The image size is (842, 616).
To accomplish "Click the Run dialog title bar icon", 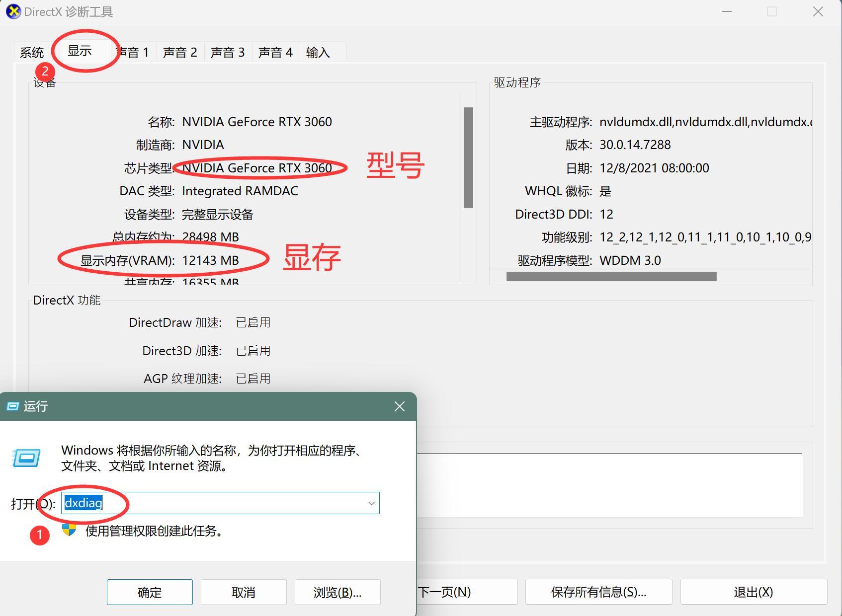I will [x=12, y=406].
